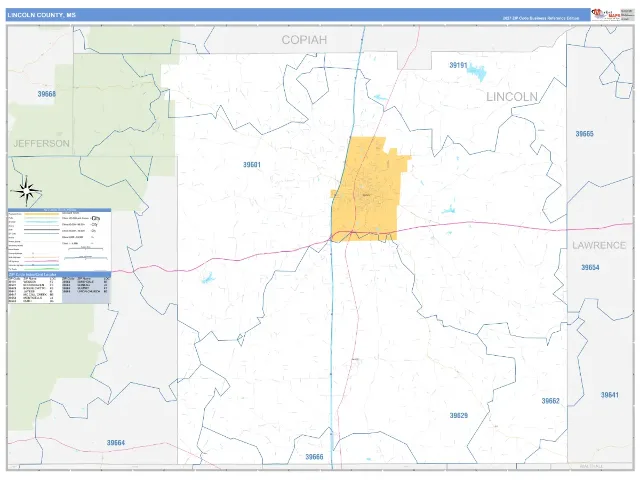This screenshot has height=480, width=640.
Task: Click the lake next to ZIP 39191
Action: (477, 73)
